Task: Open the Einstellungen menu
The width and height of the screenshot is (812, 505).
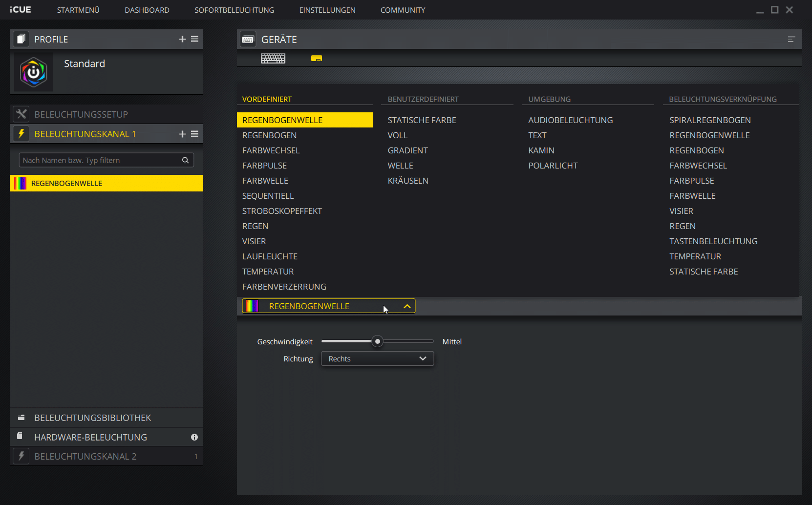Action: click(327, 10)
